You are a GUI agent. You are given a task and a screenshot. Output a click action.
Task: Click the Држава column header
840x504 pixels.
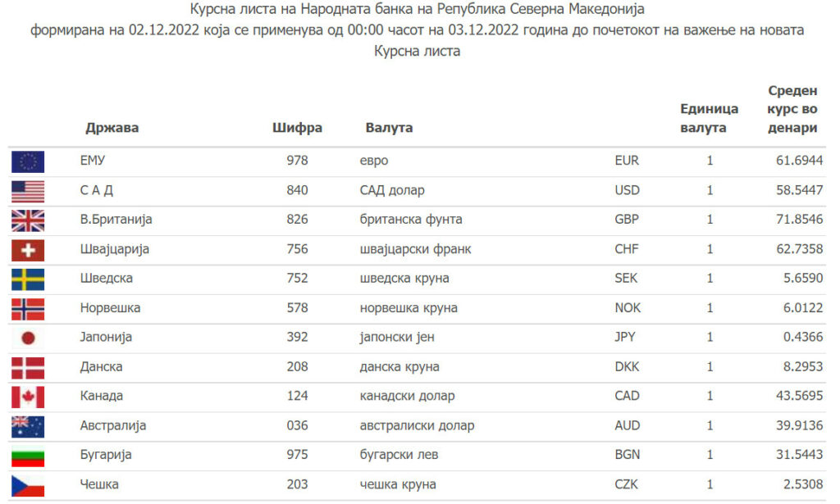pyautogui.click(x=112, y=127)
